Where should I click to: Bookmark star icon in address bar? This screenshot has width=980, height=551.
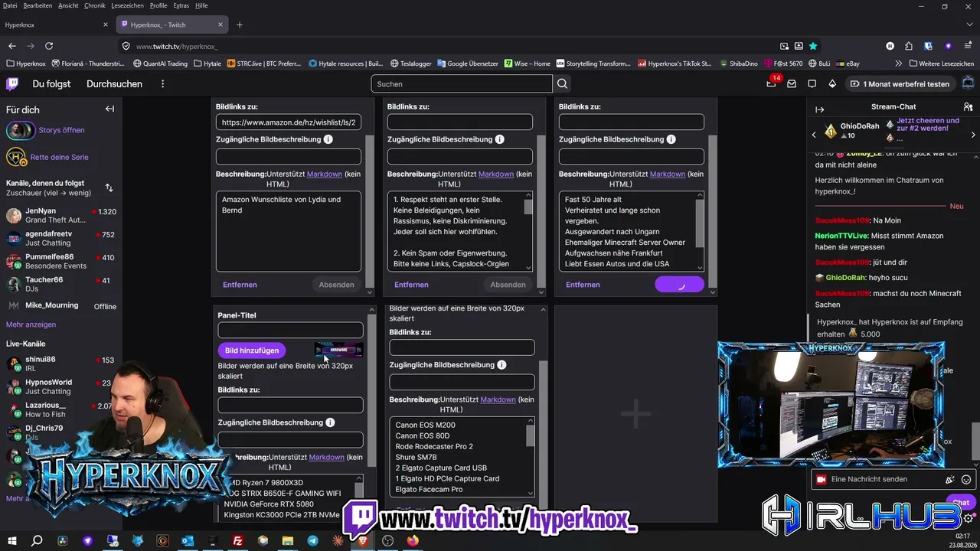813,46
